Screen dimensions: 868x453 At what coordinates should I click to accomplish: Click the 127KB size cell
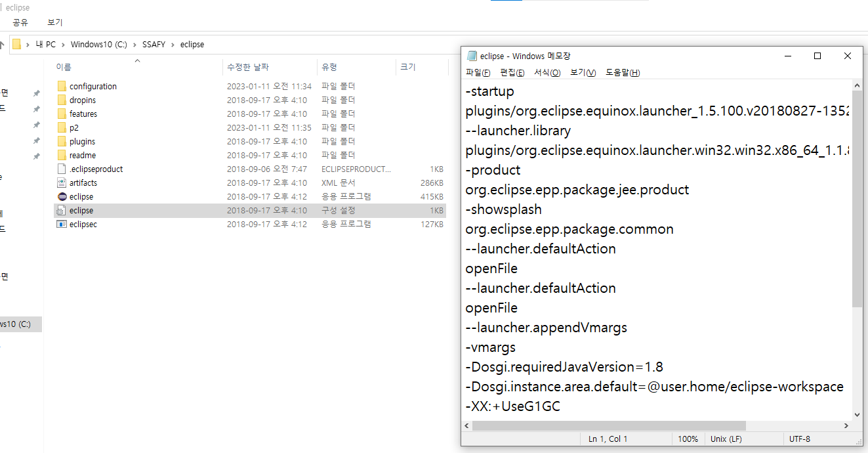point(432,224)
